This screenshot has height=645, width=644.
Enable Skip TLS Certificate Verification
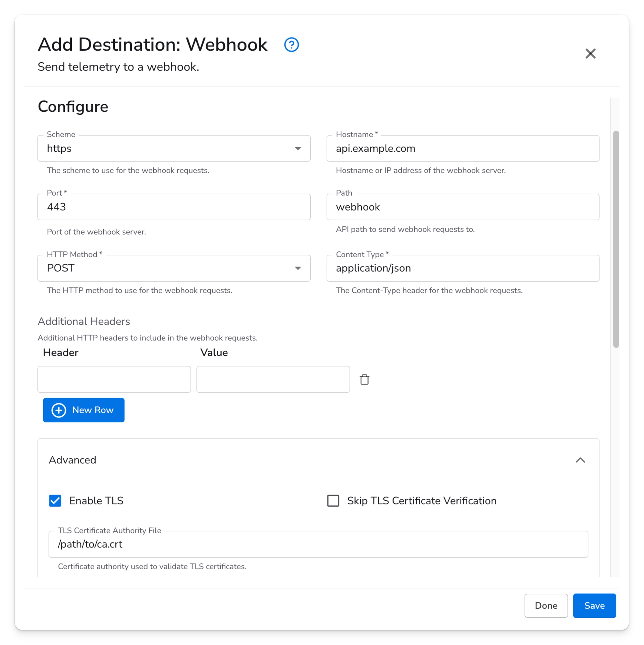333,501
